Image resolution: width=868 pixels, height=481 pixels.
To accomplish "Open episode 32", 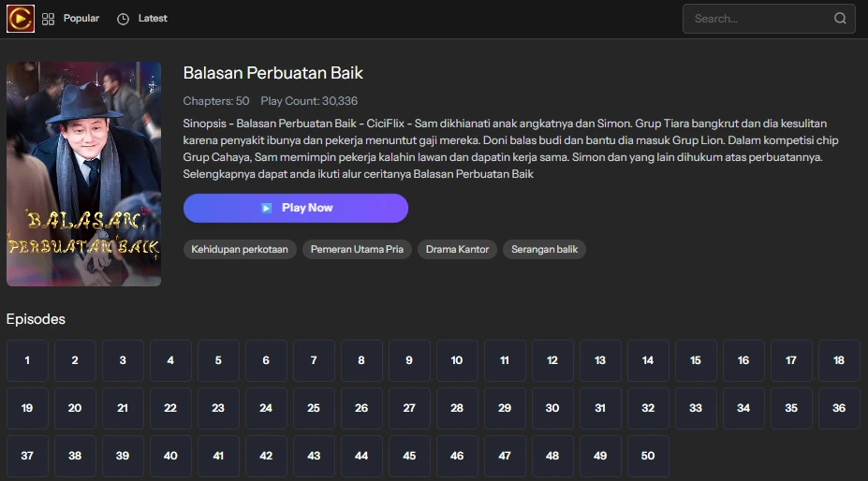I will pos(648,408).
